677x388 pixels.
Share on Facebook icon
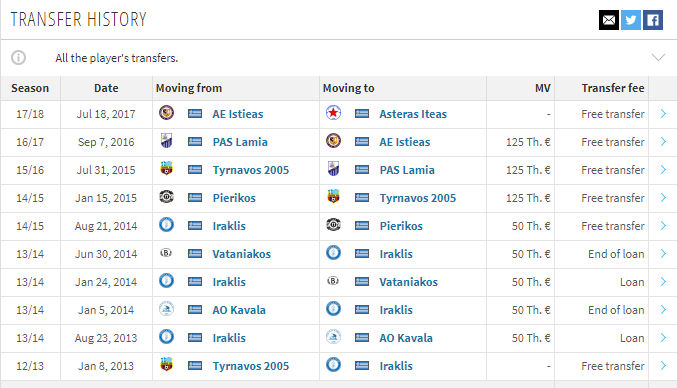click(653, 20)
